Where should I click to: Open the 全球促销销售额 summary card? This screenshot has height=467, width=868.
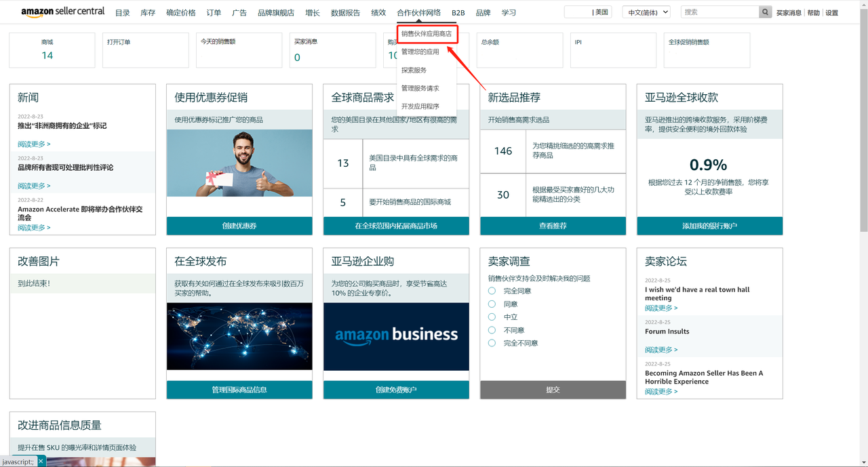point(707,50)
